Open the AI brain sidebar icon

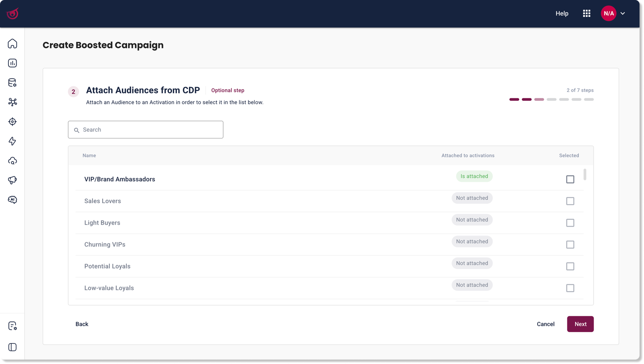click(12, 200)
